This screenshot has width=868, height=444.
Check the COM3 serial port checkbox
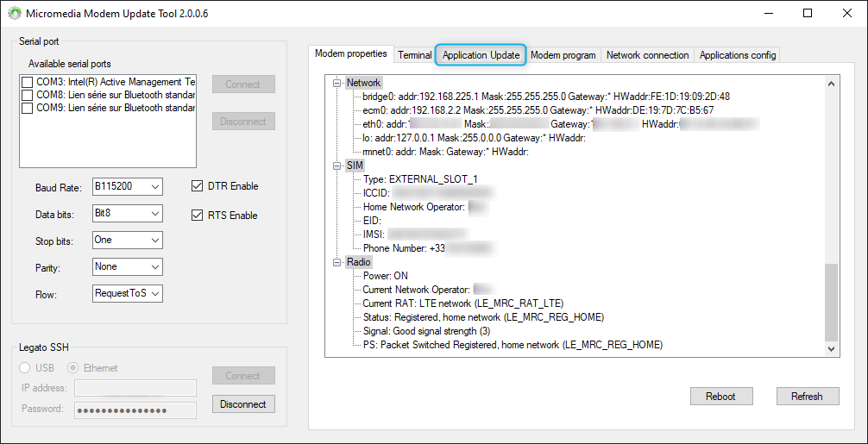[x=28, y=82]
